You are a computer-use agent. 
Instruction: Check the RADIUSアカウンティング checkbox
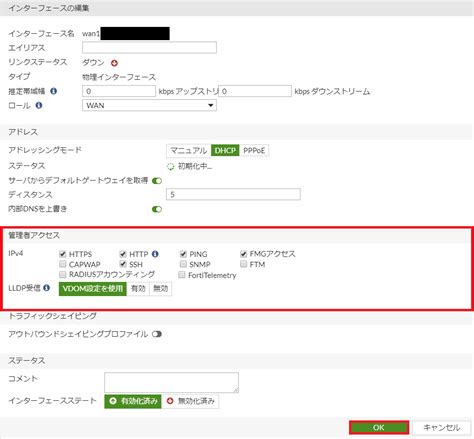[x=63, y=274]
